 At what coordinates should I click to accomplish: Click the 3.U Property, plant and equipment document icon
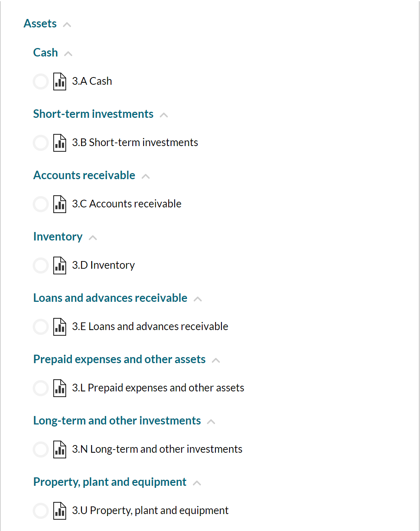click(60, 511)
